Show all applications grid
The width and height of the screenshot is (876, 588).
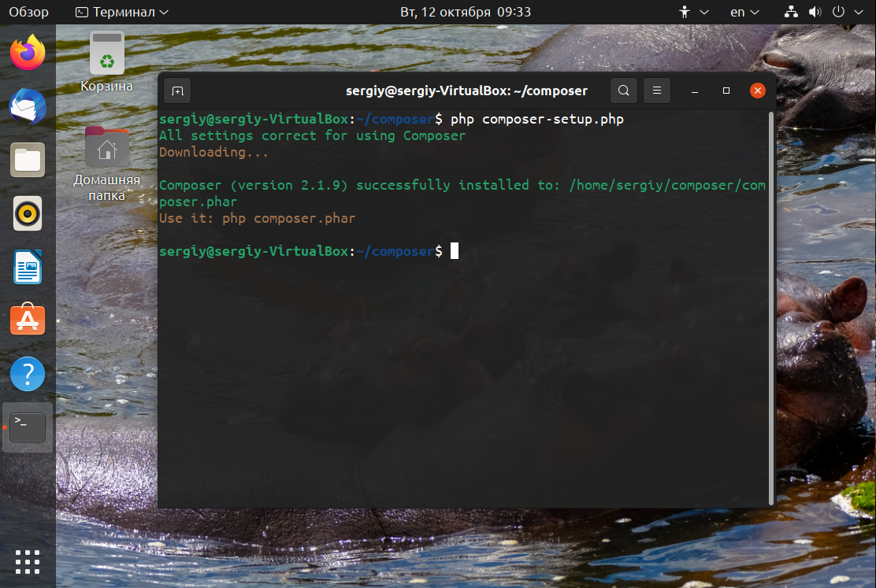[28, 562]
